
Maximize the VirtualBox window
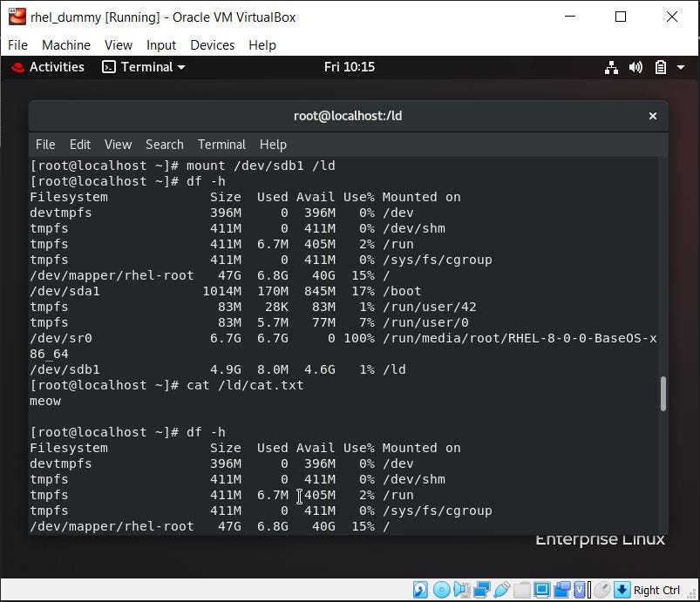coord(621,17)
